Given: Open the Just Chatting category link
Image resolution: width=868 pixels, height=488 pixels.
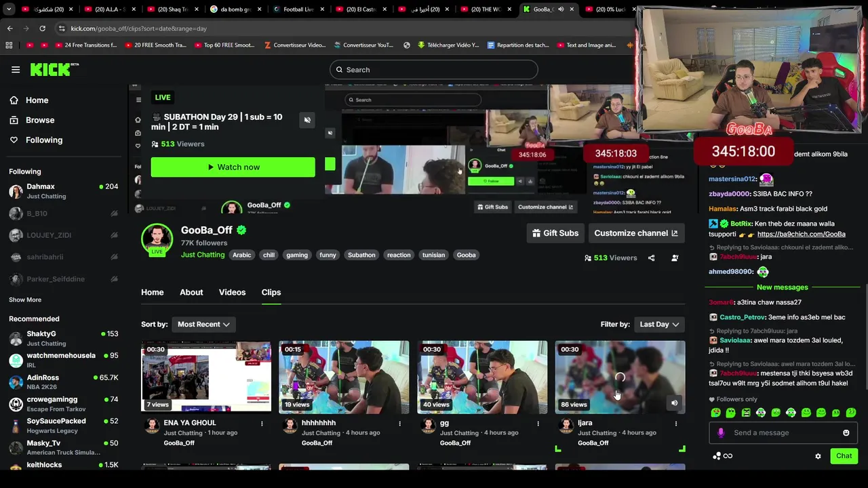Looking at the screenshot, I should [203, 255].
